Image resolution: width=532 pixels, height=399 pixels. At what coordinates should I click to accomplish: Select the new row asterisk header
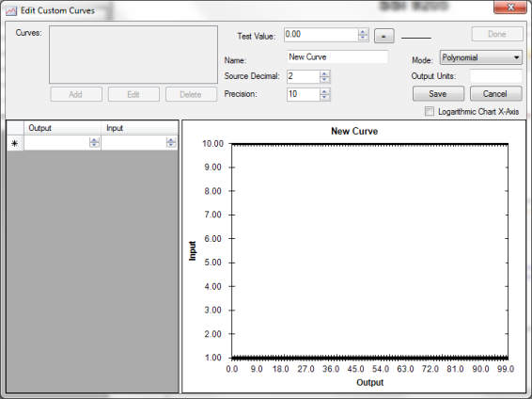coord(15,143)
